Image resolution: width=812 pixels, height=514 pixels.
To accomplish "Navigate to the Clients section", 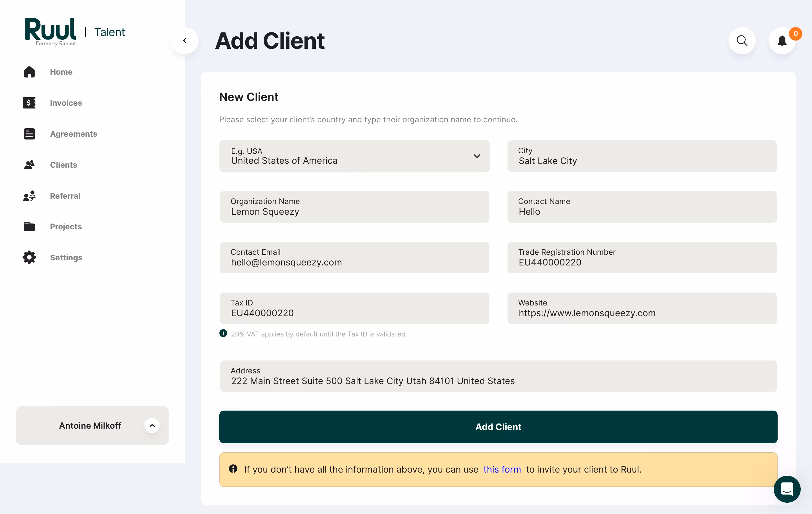I will (63, 165).
